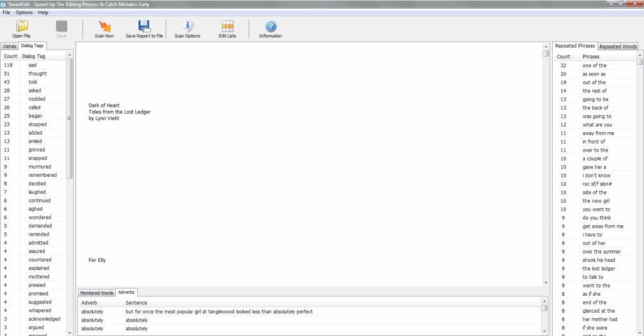Select adverb row with 'absolutely perfect' sentence
This screenshot has height=336, width=644.
(x=310, y=311)
